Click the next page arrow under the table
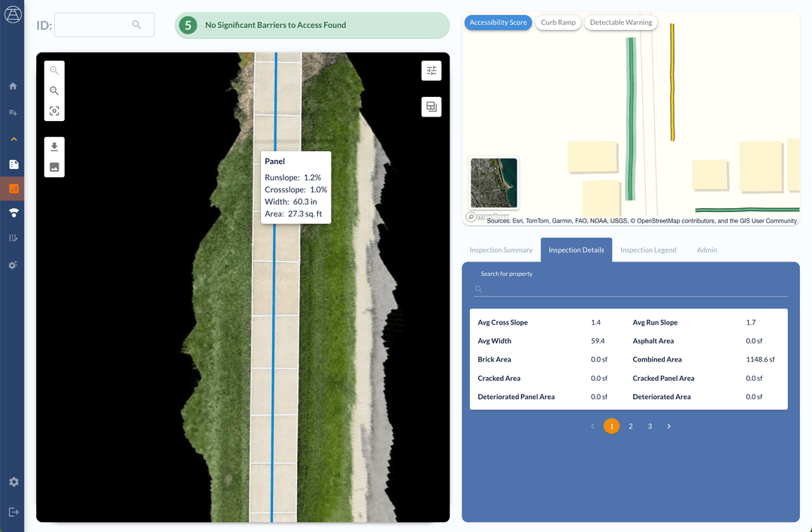Viewport: 812px width, 532px height. click(668, 426)
